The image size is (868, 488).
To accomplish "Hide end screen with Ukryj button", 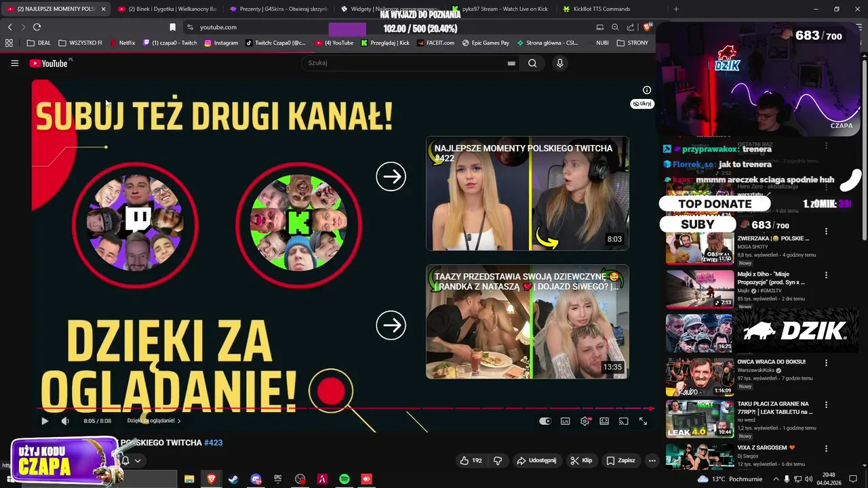I will (642, 104).
